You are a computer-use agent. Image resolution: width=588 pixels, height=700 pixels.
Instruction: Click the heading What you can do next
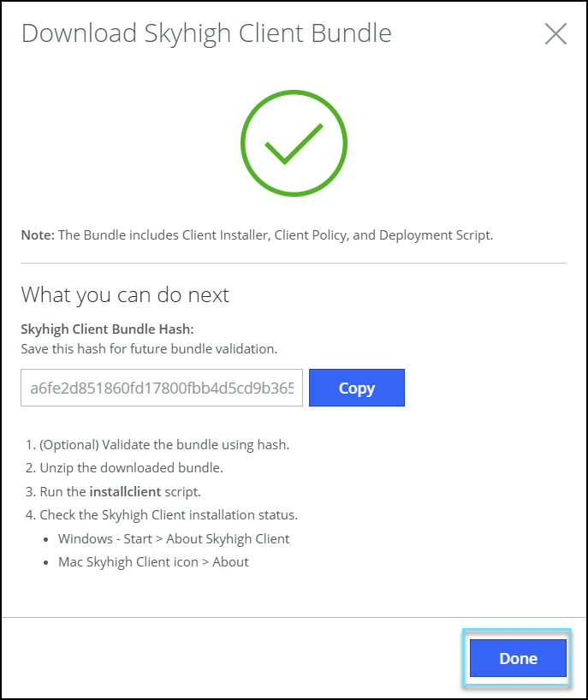tap(124, 294)
